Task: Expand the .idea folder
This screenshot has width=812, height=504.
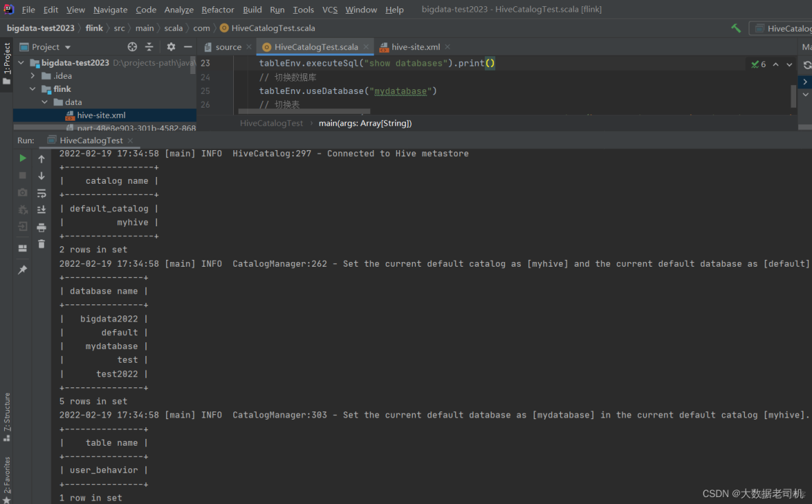Action: tap(32, 75)
